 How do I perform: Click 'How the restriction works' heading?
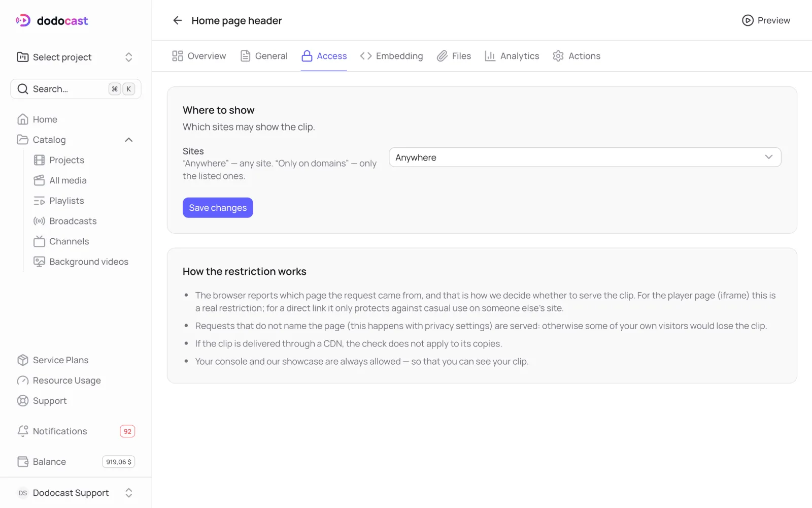[x=245, y=271]
